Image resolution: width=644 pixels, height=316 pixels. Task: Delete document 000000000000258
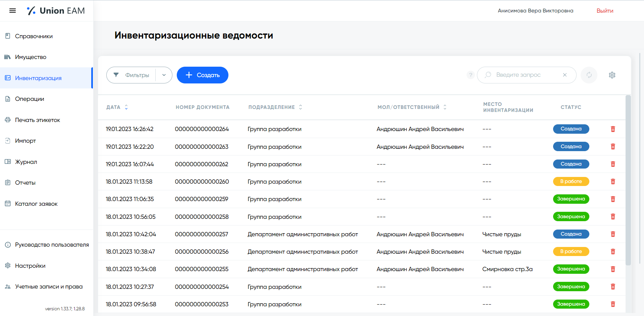tap(613, 216)
